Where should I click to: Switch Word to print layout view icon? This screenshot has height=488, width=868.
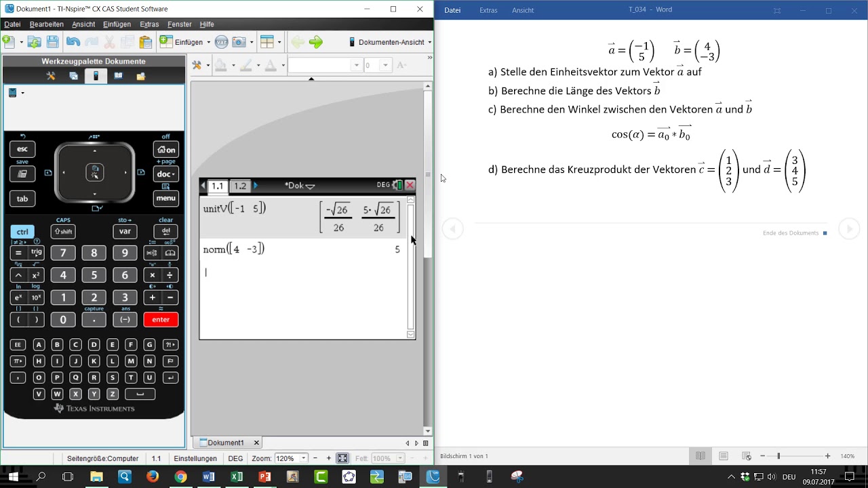(724, 456)
